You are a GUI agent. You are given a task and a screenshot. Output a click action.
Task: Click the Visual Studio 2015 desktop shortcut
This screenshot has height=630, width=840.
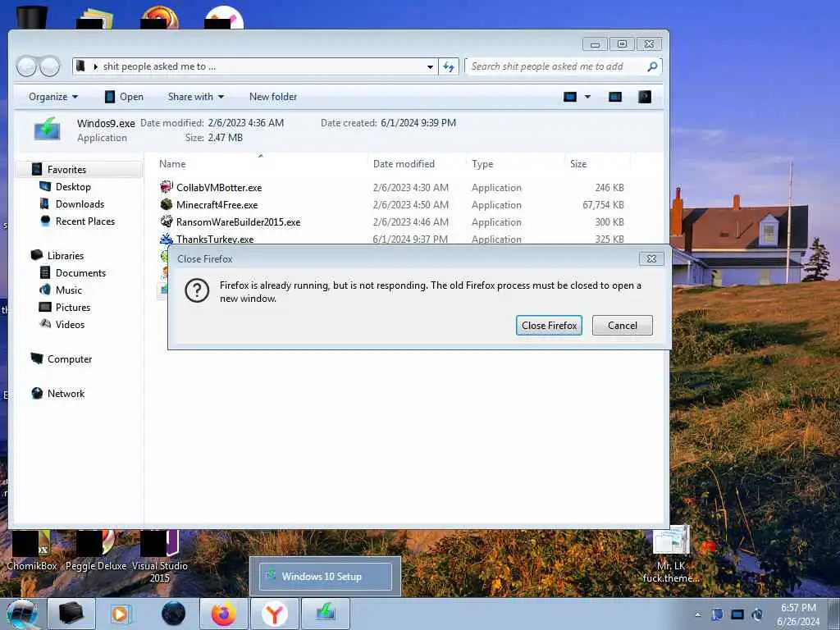(x=160, y=557)
